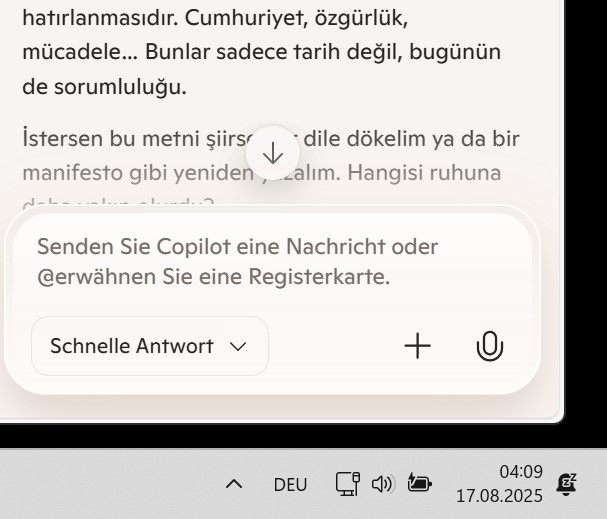Screen dimensions: 607x519
Task: Open the network status tray icon
Action: point(347,484)
